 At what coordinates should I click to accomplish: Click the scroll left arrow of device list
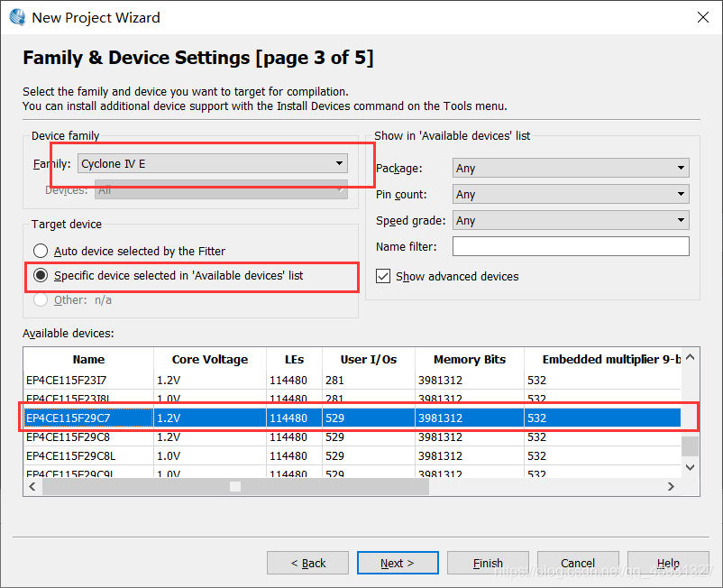coord(32,486)
